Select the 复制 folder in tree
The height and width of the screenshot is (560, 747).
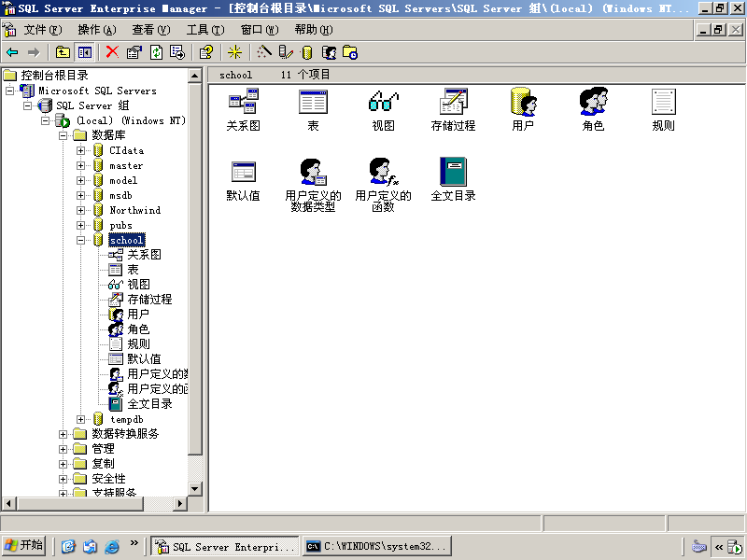coord(103,464)
